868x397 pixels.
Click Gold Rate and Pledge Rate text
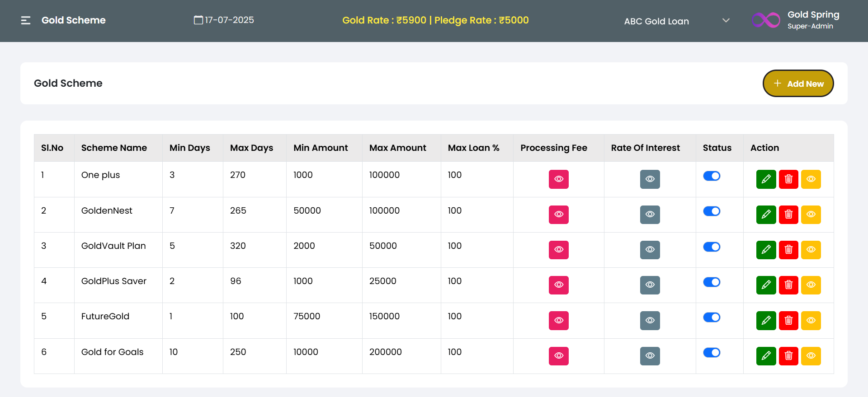point(435,20)
